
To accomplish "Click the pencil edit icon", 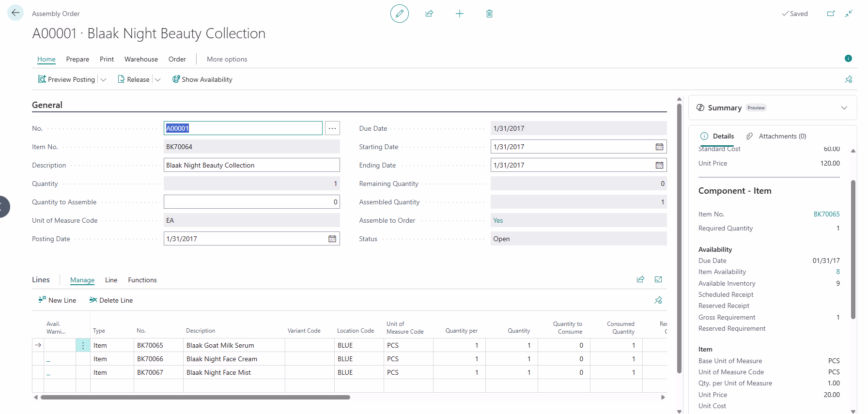I will [x=400, y=14].
